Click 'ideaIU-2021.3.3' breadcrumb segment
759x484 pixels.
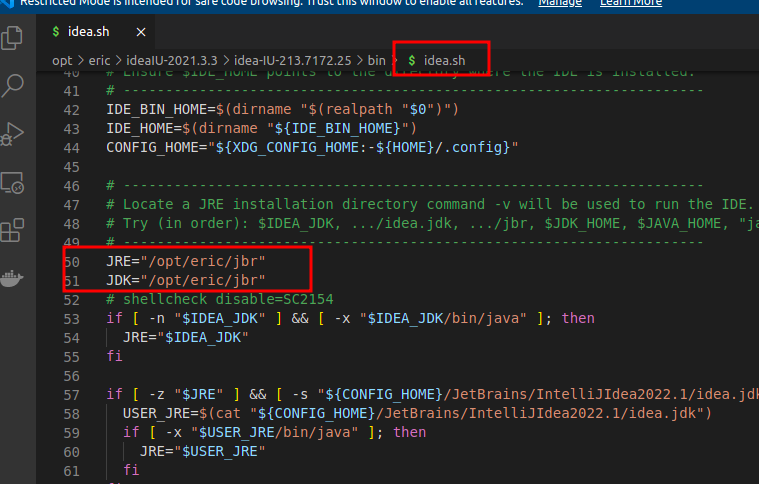click(x=172, y=60)
